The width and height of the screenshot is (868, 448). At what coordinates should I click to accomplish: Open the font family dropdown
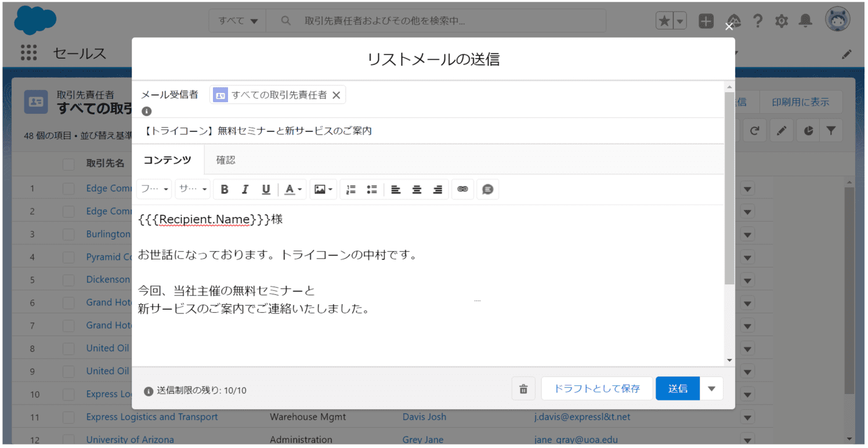tap(154, 189)
